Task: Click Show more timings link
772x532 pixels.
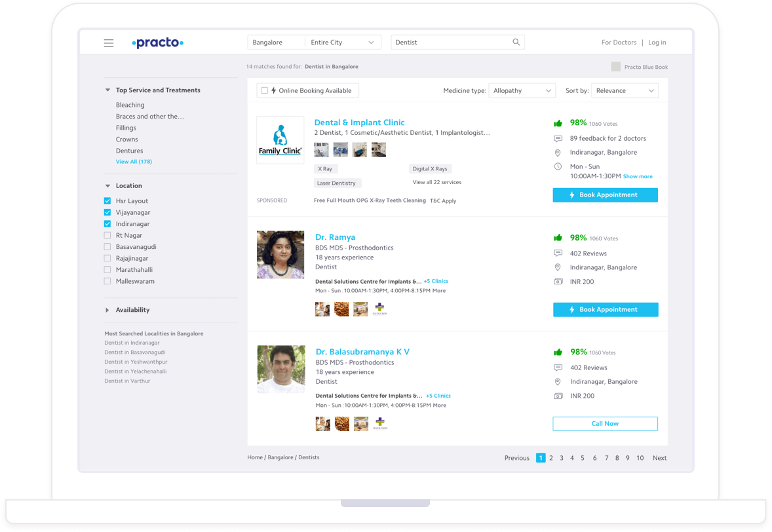Action: tap(638, 177)
